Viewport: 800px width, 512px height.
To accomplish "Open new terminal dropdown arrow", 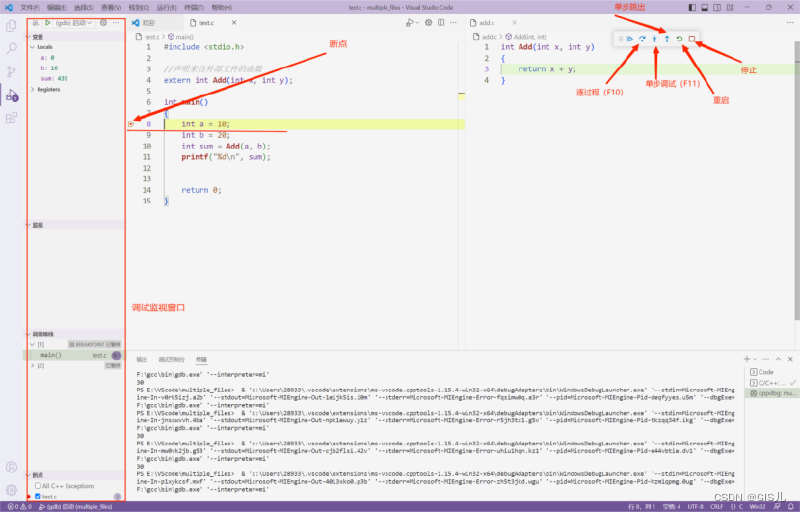I will pos(756,359).
